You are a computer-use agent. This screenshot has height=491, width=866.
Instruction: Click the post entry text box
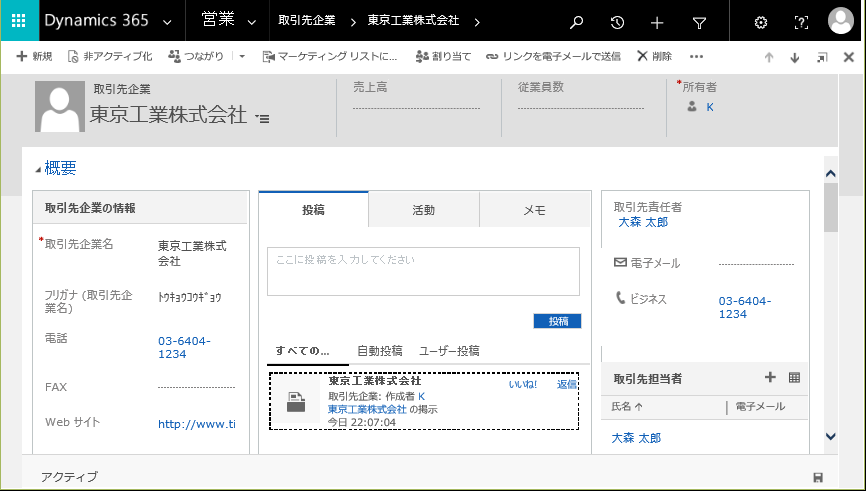[424, 271]
